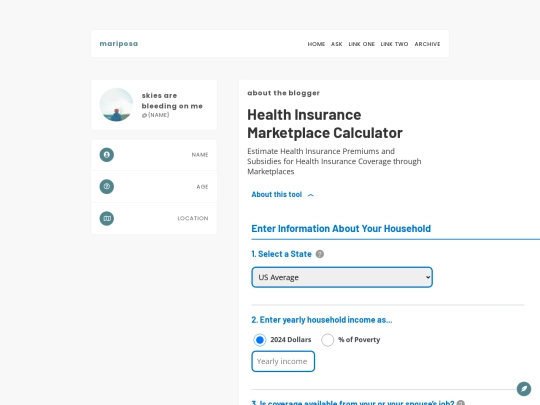Click the help icon beside Select a State
This screenshot has height=405, width=540.
[x=320, y=254]
